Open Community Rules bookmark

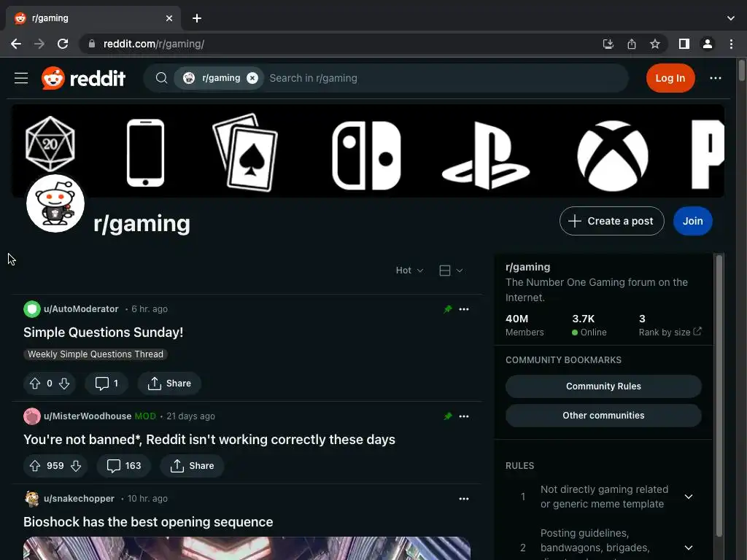603,386
